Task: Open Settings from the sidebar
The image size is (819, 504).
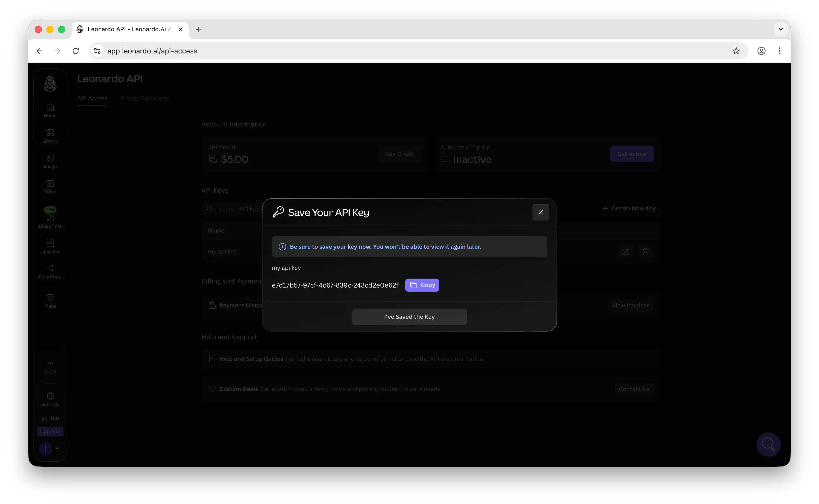Action: click(x=50, y=399)
